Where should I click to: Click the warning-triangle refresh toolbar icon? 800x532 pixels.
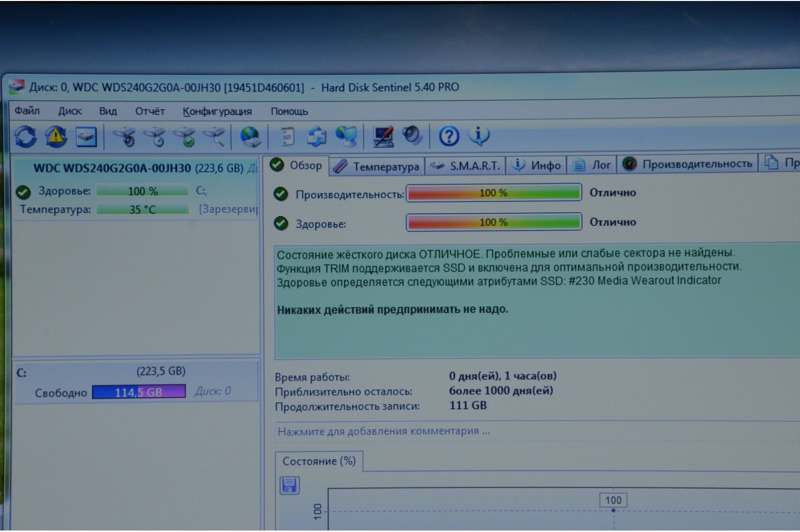point(56,136)
